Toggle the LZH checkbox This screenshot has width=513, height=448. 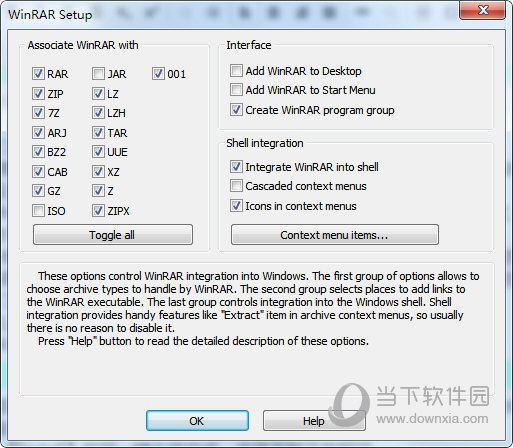pos(98,113)
